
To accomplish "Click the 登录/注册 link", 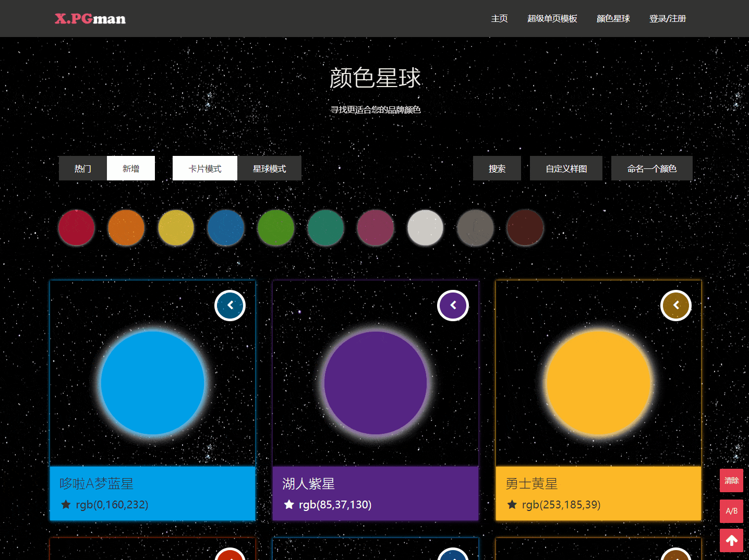I will pos(667,18).
